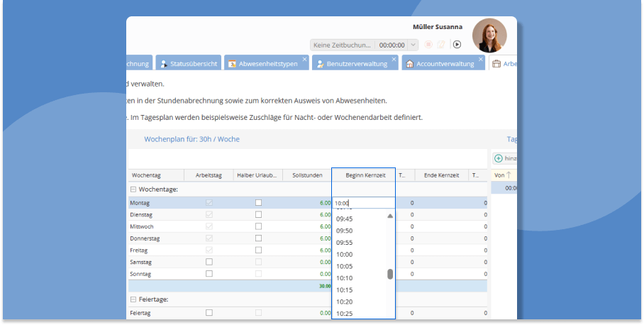Collapse the Wochentage group
The image size is (644, 325).
tap(133, 189)
